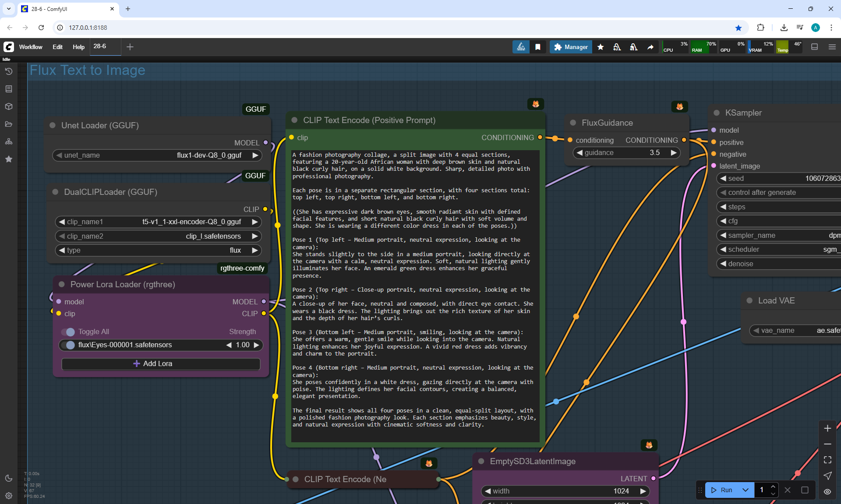
Task: Open the node library book icon
Action: pos(9,89)
